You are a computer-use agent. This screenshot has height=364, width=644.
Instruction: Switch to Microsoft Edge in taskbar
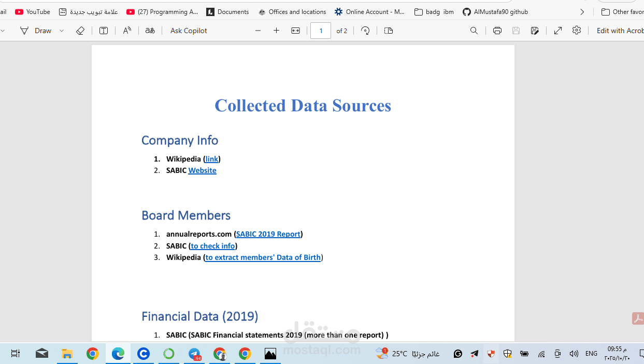pyautogui.click(x=118, y=354)
